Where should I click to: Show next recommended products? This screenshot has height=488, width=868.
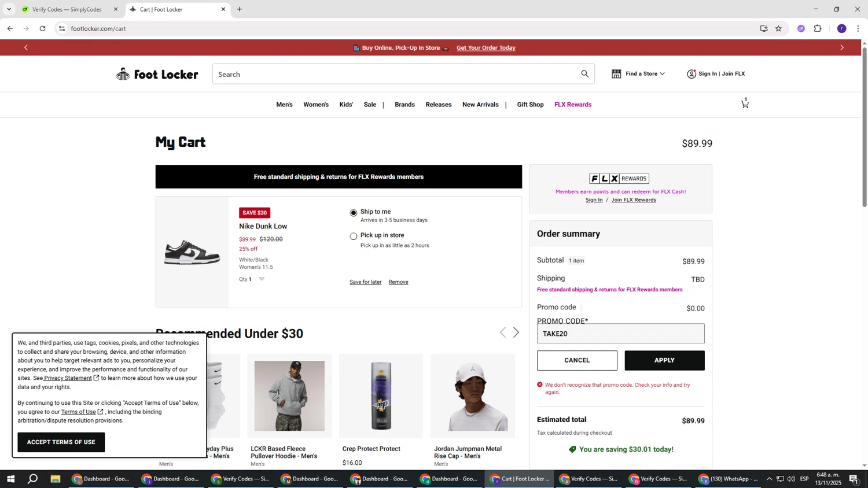516,332
